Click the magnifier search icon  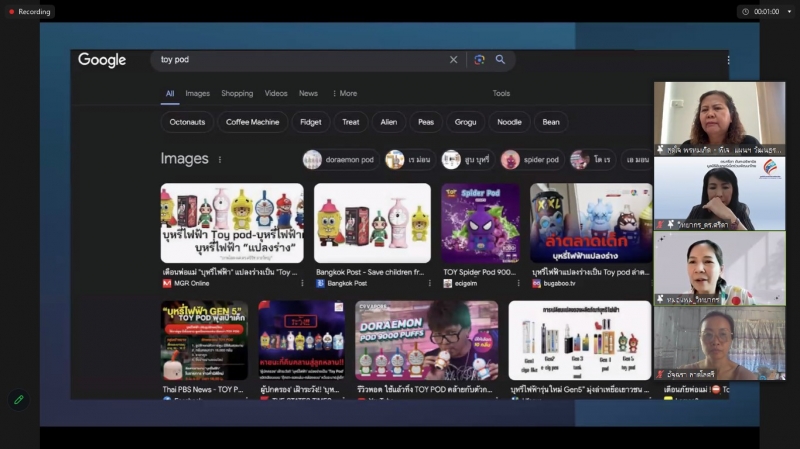501,60
